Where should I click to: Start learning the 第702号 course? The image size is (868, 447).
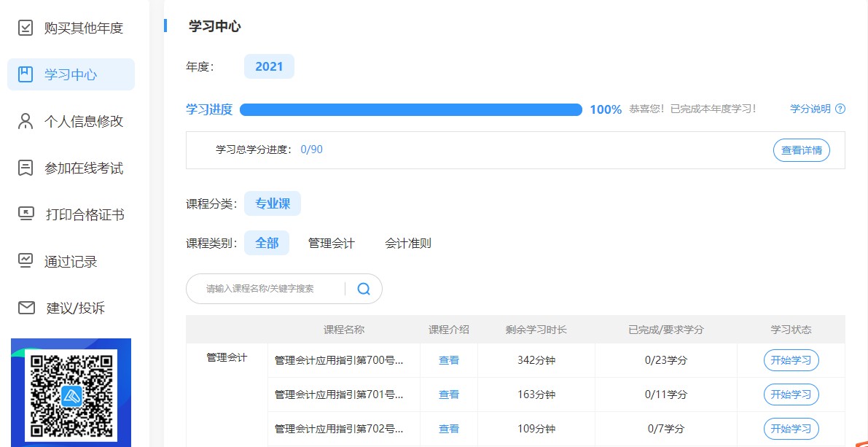click(x=791, y=429)
